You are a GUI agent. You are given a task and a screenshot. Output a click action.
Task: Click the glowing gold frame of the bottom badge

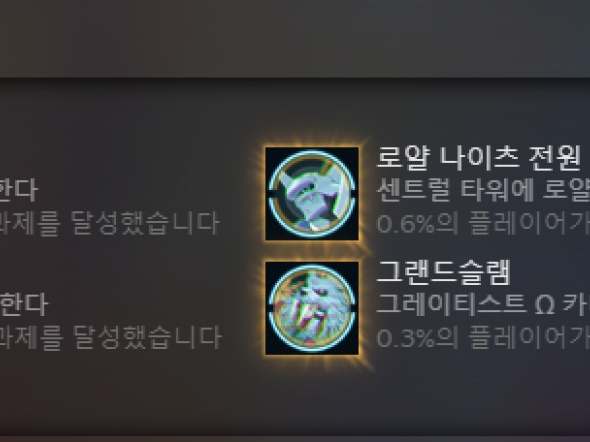[x=312, y=308]
